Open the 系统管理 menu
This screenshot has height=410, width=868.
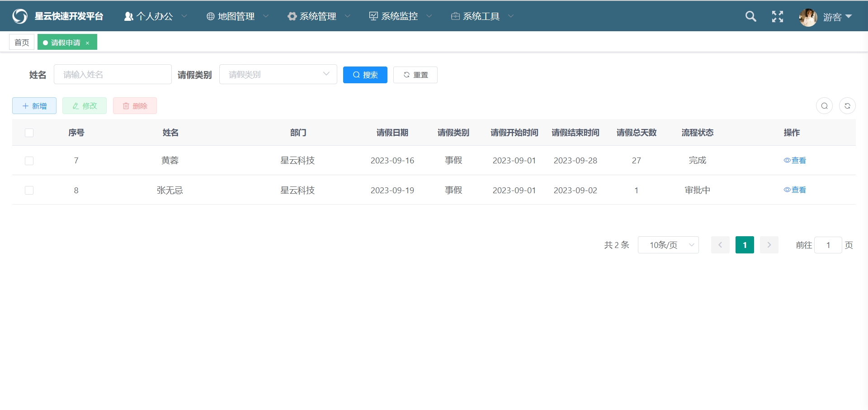(x=318, y=16)
